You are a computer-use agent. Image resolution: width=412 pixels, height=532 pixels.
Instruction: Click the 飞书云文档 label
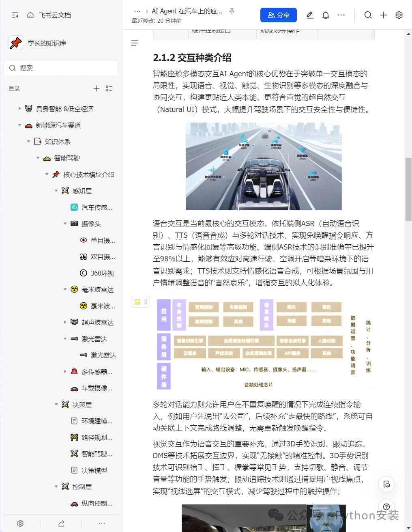coord(55,15)
